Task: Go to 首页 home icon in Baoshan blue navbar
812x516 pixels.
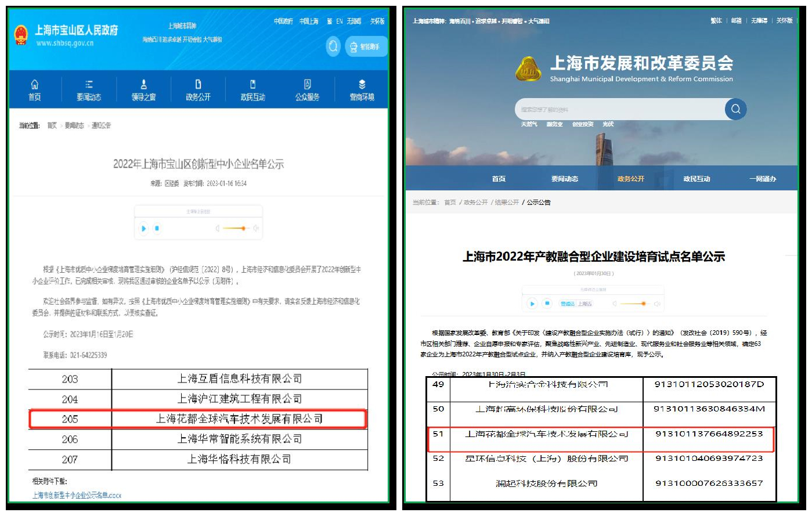Action: (x=35, y=84)
